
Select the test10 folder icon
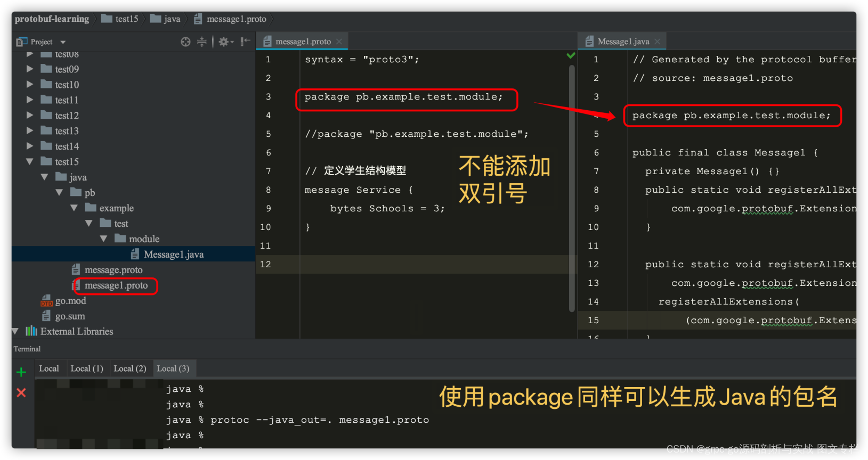(46, 84)
